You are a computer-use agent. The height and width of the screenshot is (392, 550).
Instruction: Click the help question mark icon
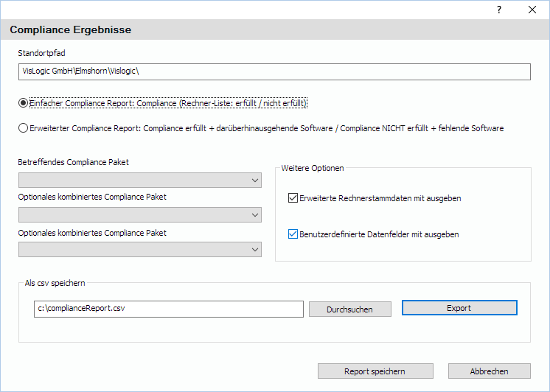coord(499,10)
